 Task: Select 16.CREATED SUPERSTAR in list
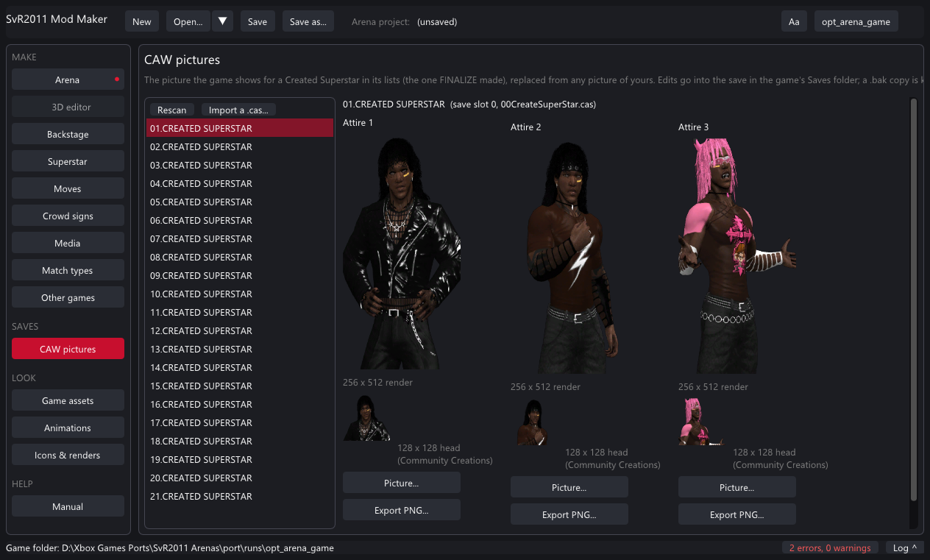coord(240,404)
